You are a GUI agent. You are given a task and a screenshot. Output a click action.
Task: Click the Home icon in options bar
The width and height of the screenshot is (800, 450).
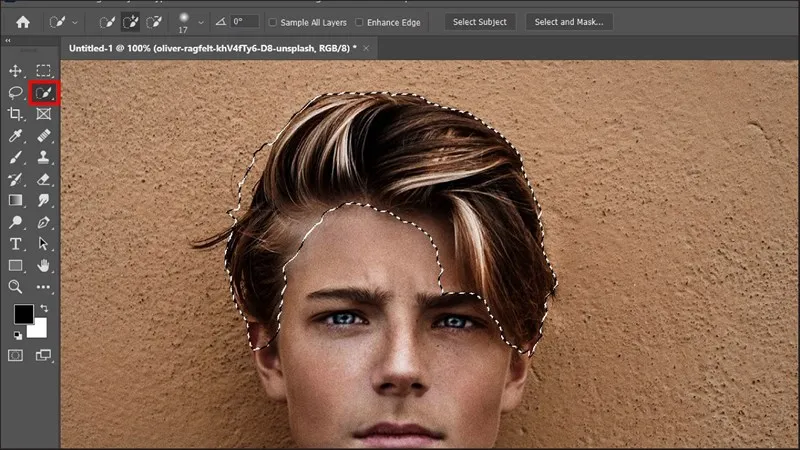pyautogui.click(x=22, y=21)
